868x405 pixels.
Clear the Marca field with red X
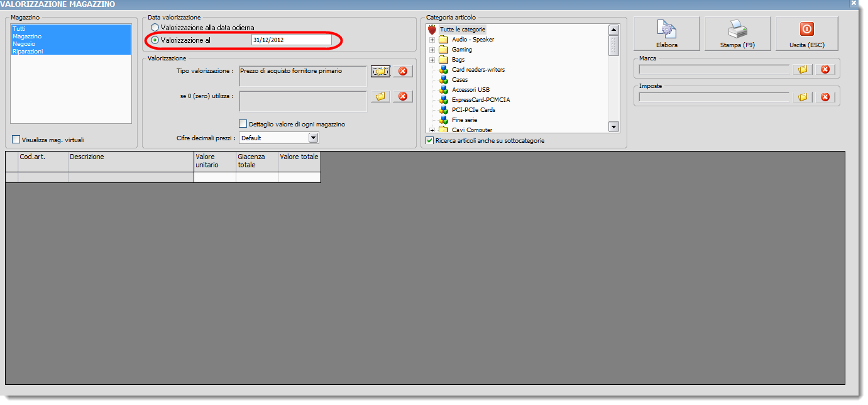click(825, 69)
